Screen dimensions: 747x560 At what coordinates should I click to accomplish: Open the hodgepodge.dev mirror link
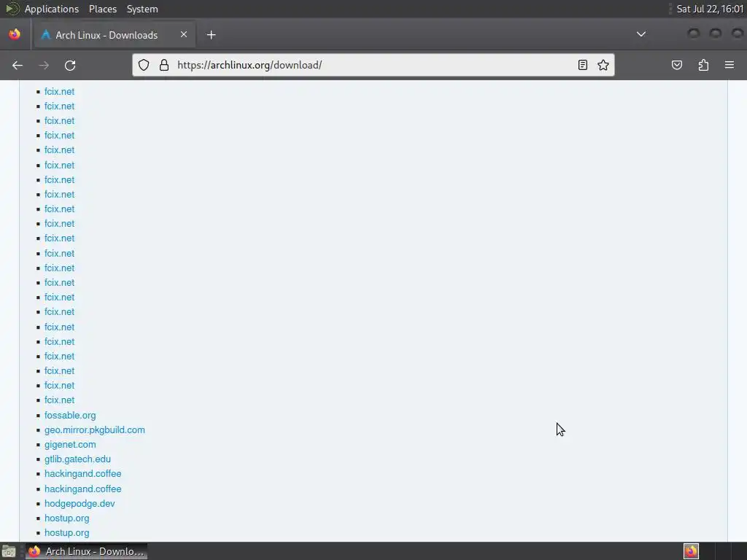coord(80,503)
